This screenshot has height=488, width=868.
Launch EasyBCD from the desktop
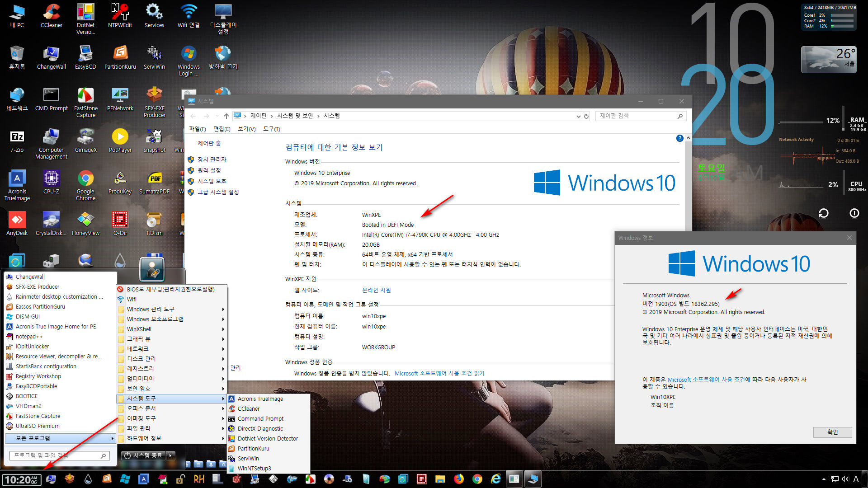(x=85, y=57)
